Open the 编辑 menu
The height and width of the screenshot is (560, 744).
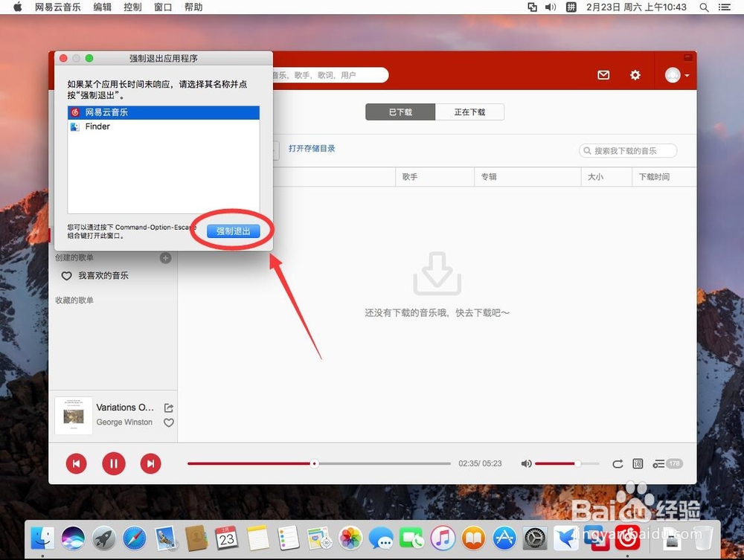102,7
